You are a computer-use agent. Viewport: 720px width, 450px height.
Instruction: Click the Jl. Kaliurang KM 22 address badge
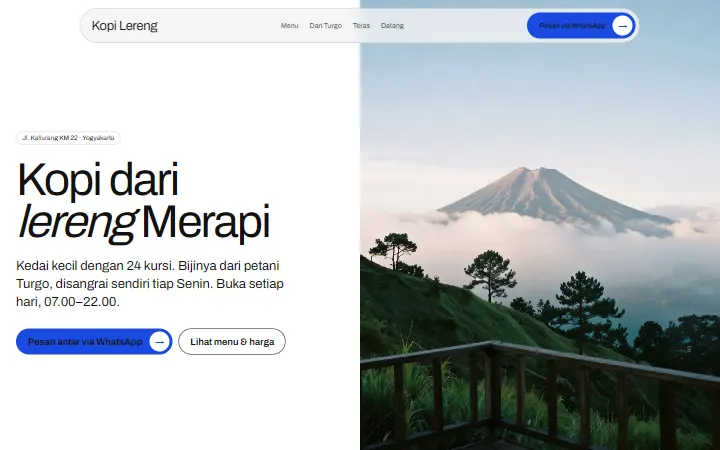point(68,138)
